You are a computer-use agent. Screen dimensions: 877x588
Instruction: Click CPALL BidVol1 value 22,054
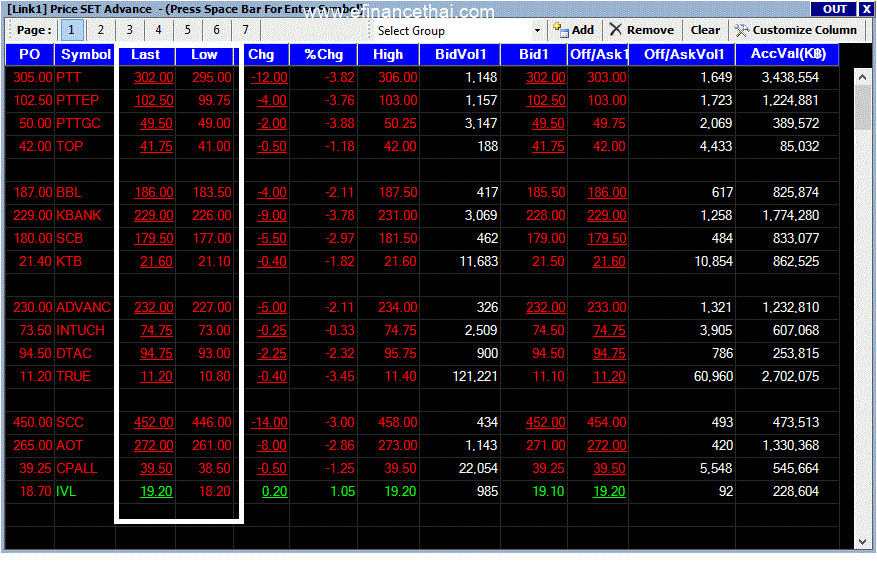pyautogui.click(x=478, y=468)
